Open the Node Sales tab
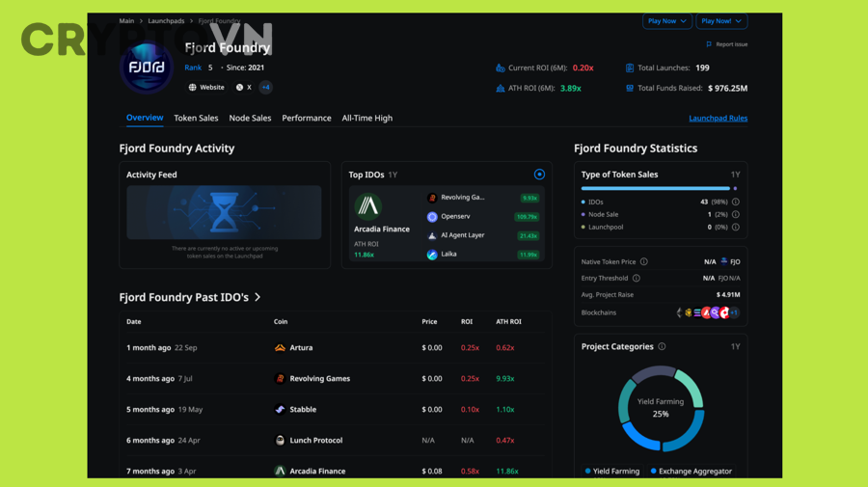 pos(250,118)
